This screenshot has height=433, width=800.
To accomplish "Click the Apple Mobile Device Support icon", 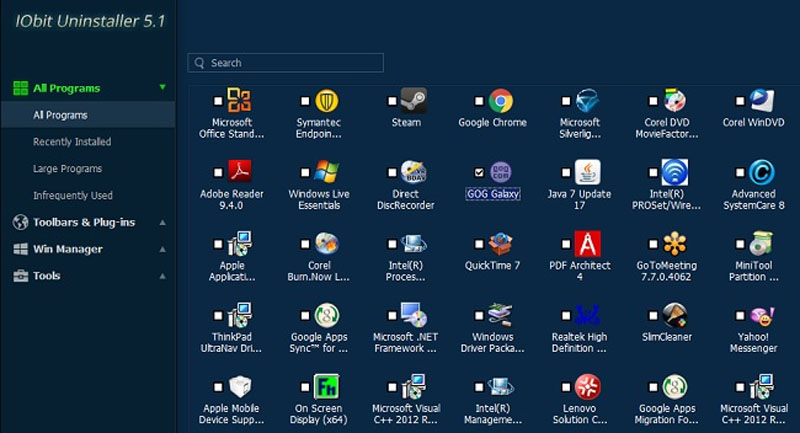I will tap(240, 387).
